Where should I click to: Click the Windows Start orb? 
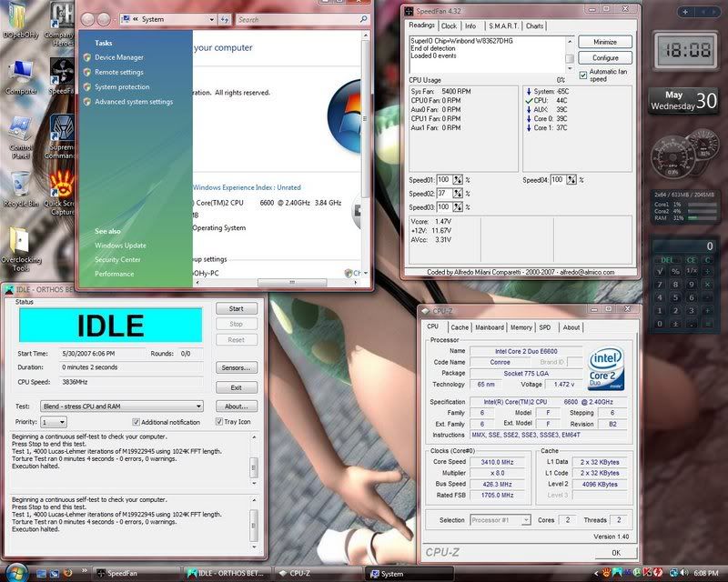click(15, 573)
